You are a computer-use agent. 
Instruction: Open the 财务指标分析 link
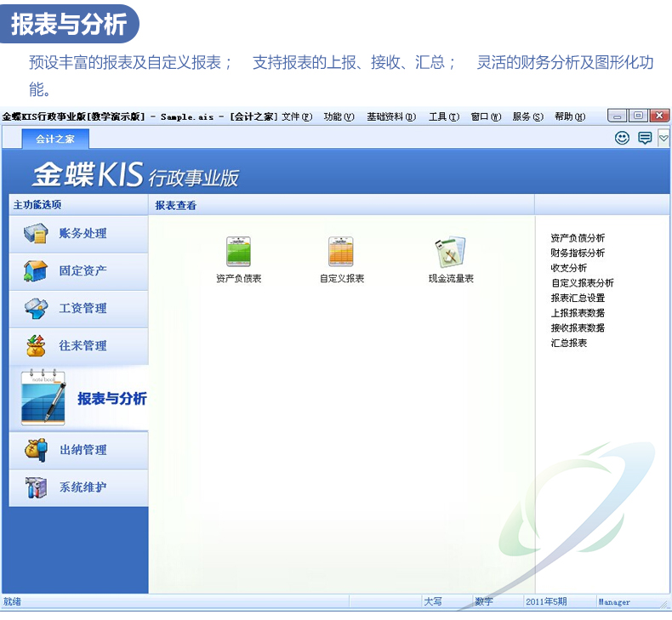pos(578,253)
